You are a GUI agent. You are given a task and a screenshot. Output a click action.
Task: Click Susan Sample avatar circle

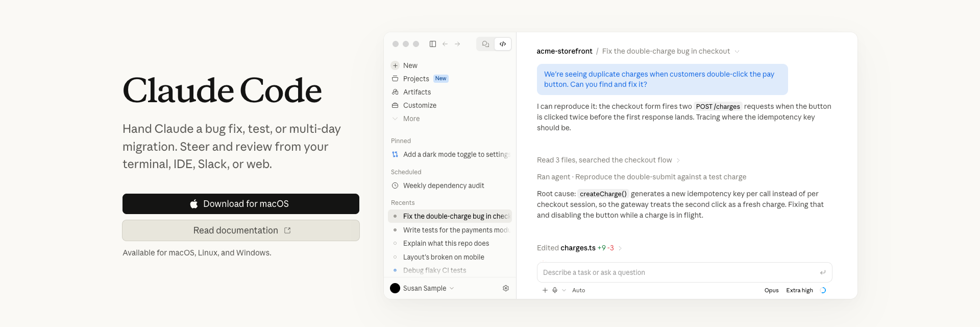pyautogui.click(x=395, y=288)
